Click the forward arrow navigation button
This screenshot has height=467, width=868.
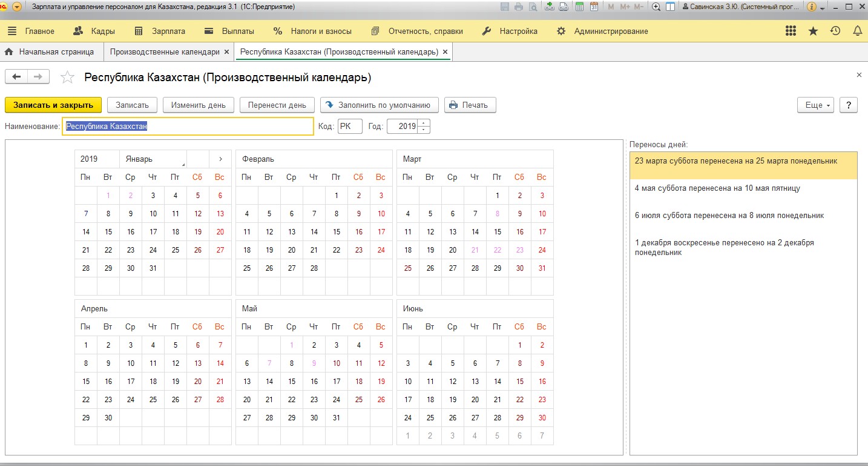pos(38,76)
